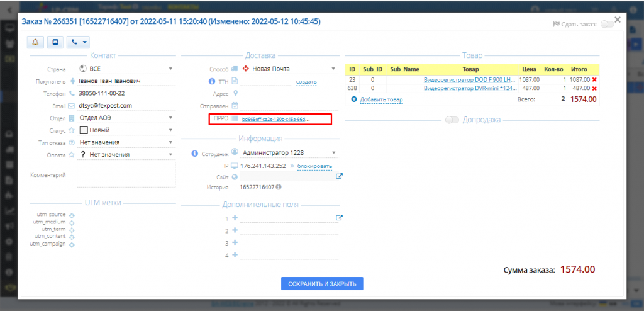Toggle the Допродажа switch
The image size is (644, 311).
tap(452, 120)
